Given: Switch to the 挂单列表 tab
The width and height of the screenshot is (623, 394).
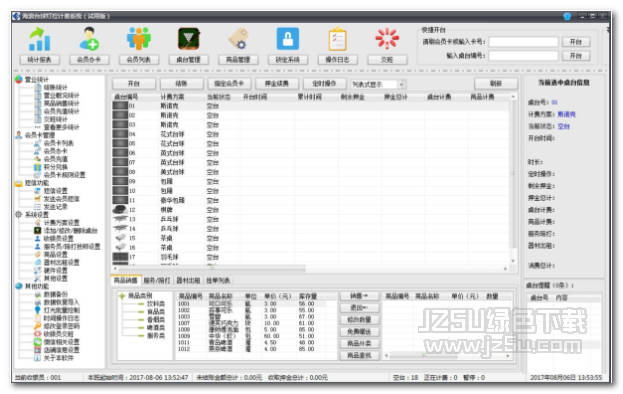Looking at the screenshot, I should point(218,280).
